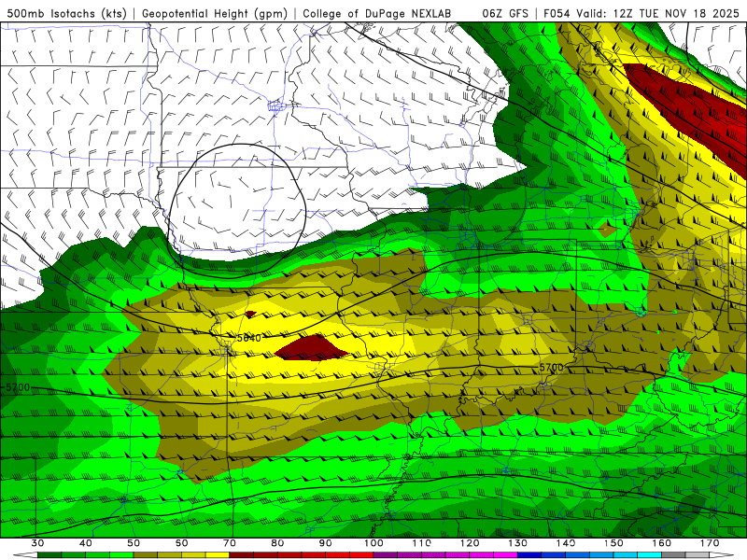Click the color bar label 90
The width and height of the screenshot is (747, 560).
click(x=326, y=543)
